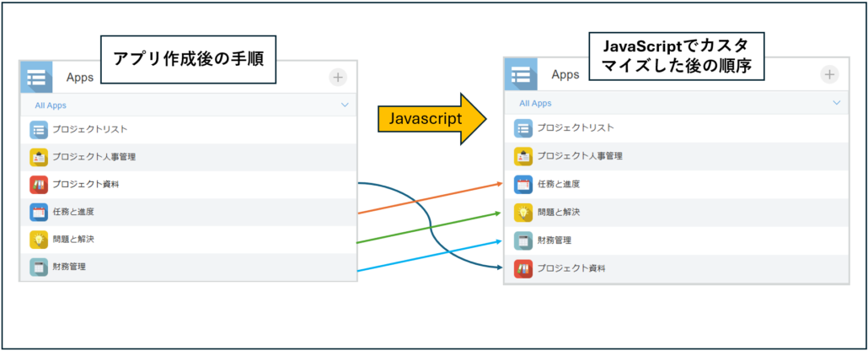The image size is (868, 351).
Task: Open 問題と解決 in the left panel list
Action: point(72,240)
